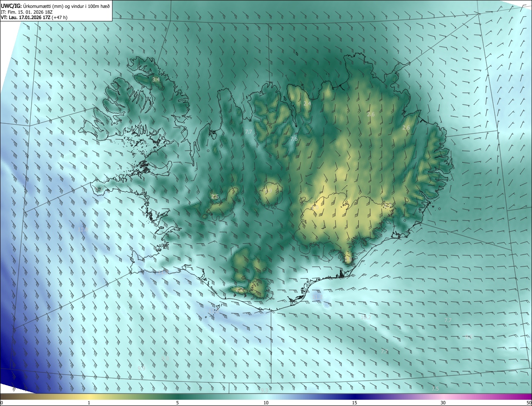Click the '5' label on the color scale
This screenshot has height=406, width=532.
[x=177, y=403]
